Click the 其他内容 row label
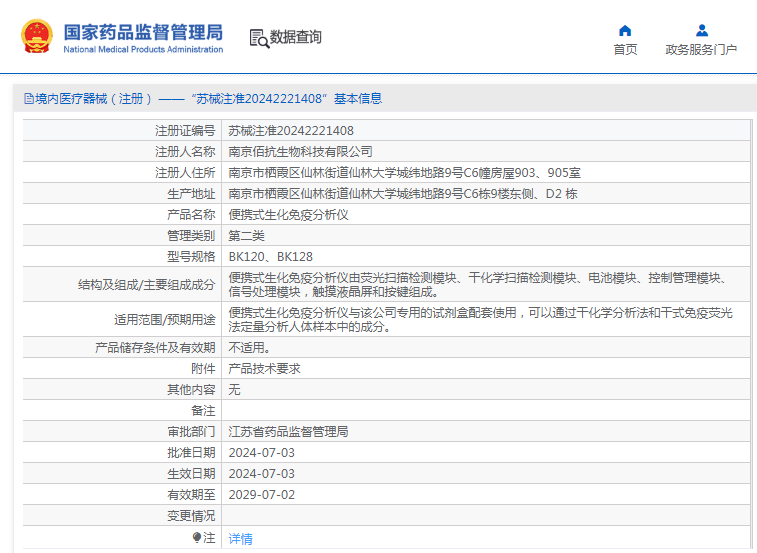757x553 pixels. (x=191, y=390)
